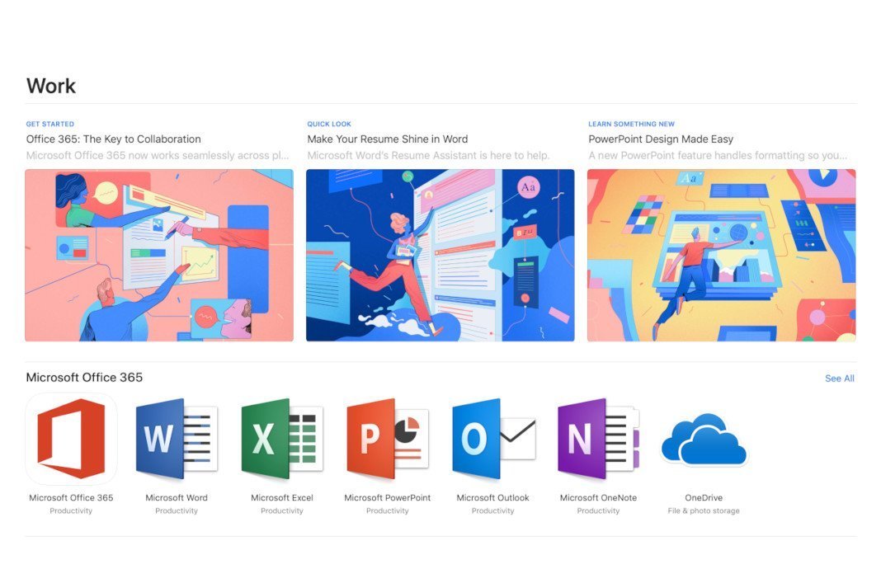This screenshot has height=588, width=881.
Task: Open 'Office 365: The Key to Collaboration'
Action: coord(113,139)
